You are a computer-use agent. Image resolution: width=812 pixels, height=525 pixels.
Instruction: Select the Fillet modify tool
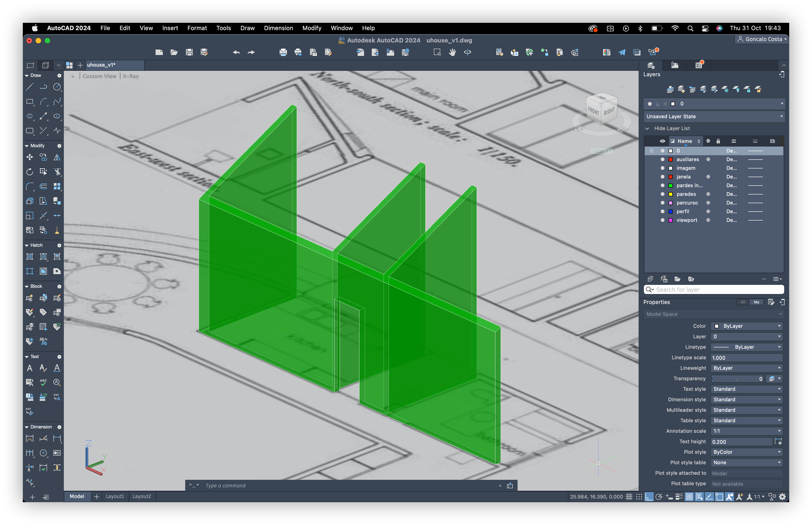pyautogui.click(x=30, y=186)
